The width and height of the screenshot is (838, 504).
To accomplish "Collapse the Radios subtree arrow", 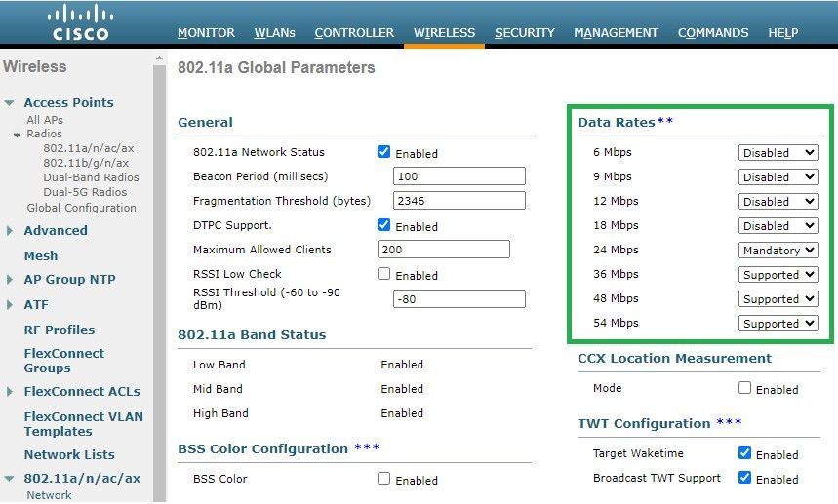I will [18, 135].
